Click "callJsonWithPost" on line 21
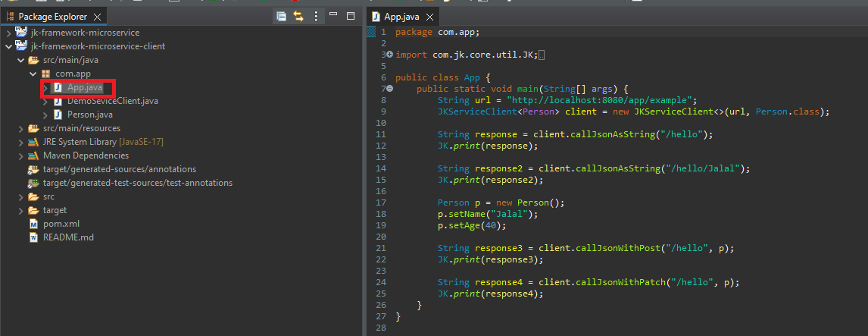Screen dimensions: 868x336 [618, 248]
